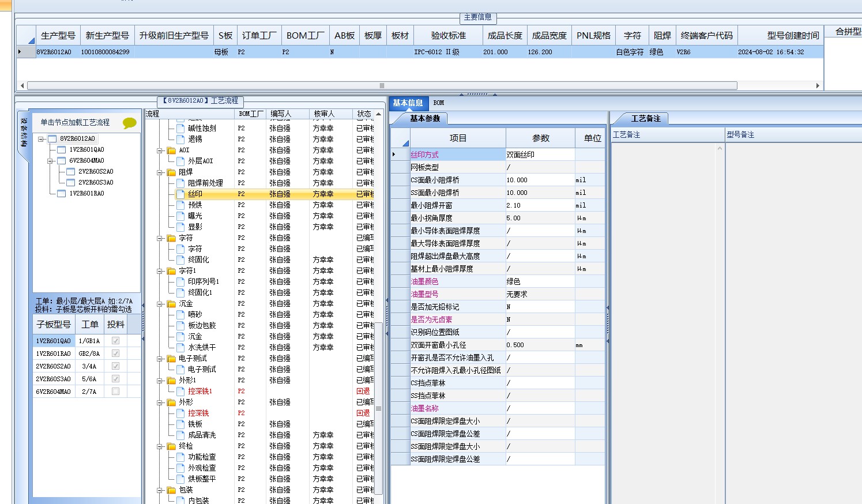Select the 控深铣 returned process step
The width and height of the screenshot is (862, 504).
click(x=198, y=413)
